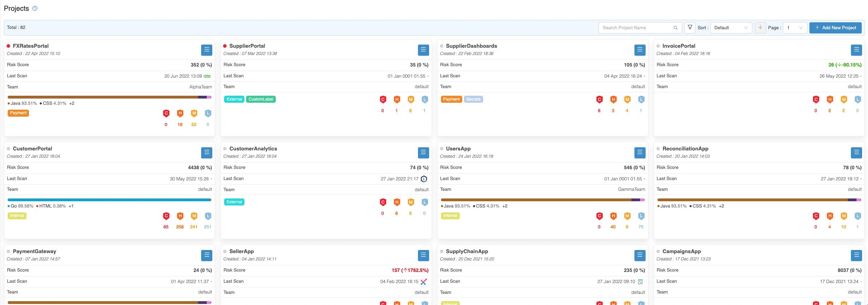Click CustomerAnalytics last scan hexagon icon
868x305 pixels.
tap(424, 179)
